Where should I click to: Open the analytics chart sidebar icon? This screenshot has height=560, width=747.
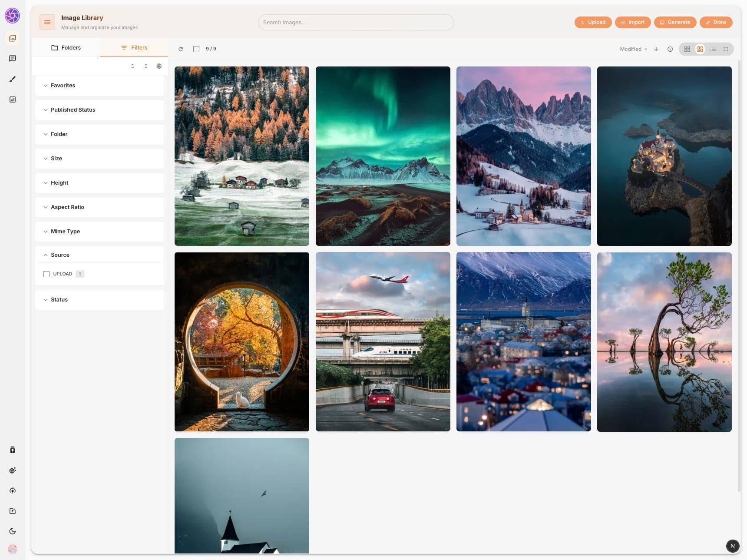click(x=13, y=99)
